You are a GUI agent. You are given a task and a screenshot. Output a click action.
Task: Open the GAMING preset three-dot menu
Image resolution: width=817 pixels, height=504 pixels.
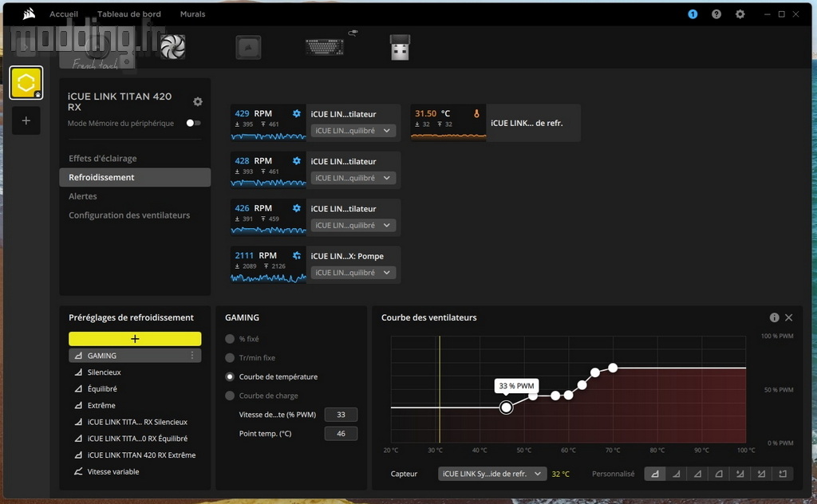192,355
